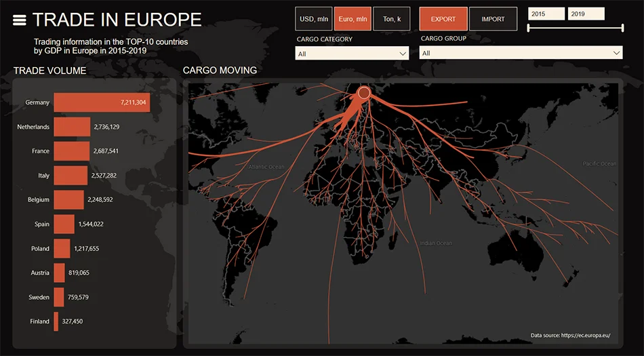
Task: Click the Spain value 1,544,022
Action: [91, 224]
